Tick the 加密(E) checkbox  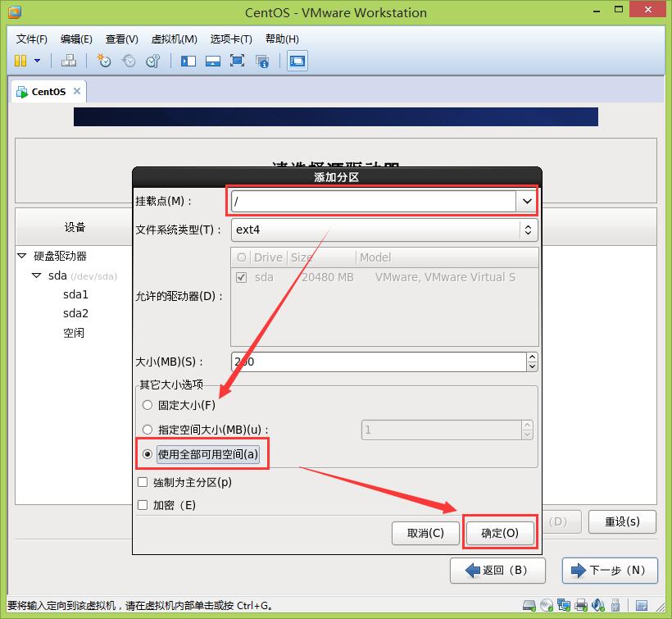pyautogui.click(x=143, y=505)
